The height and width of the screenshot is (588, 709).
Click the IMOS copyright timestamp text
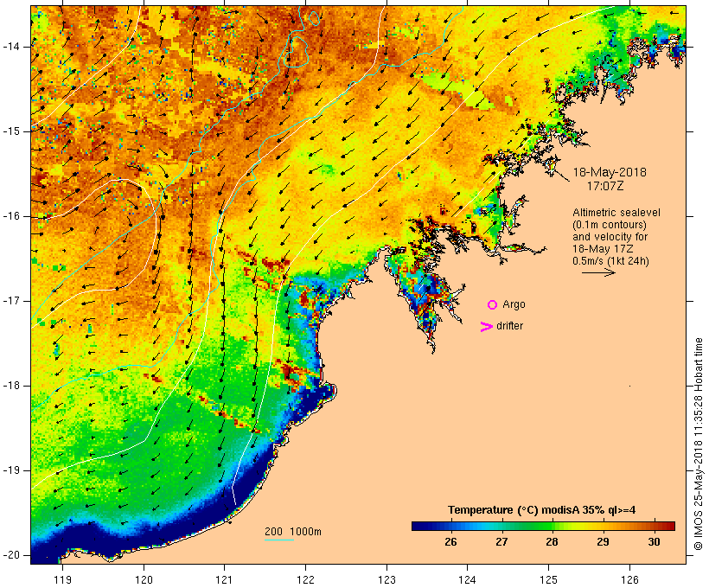[698, 444]
